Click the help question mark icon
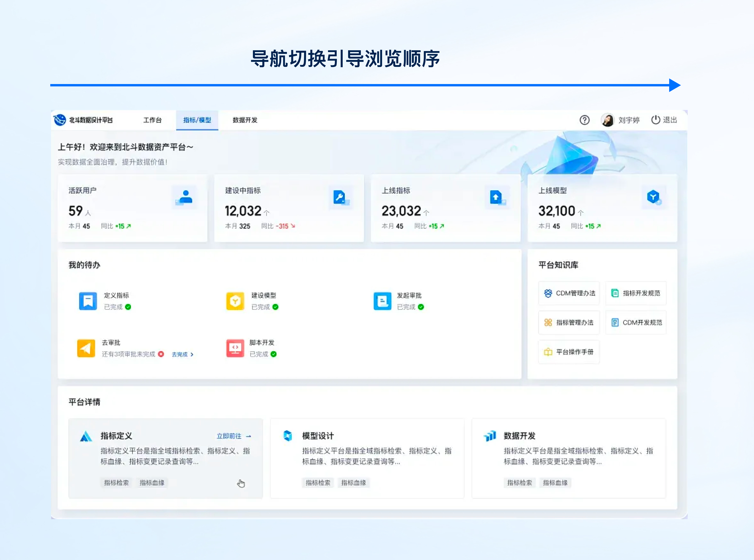 click(585, 120)
